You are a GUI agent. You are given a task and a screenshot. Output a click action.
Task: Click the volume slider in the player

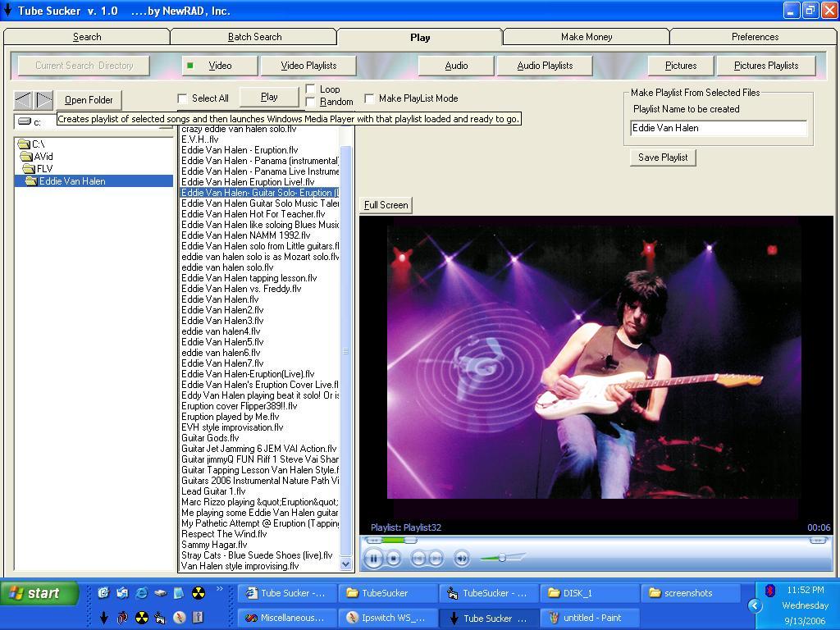[x=502, y=558]
